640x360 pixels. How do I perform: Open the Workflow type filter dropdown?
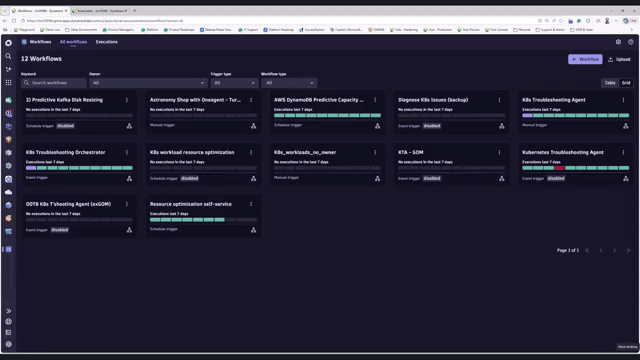coord(289,83)
